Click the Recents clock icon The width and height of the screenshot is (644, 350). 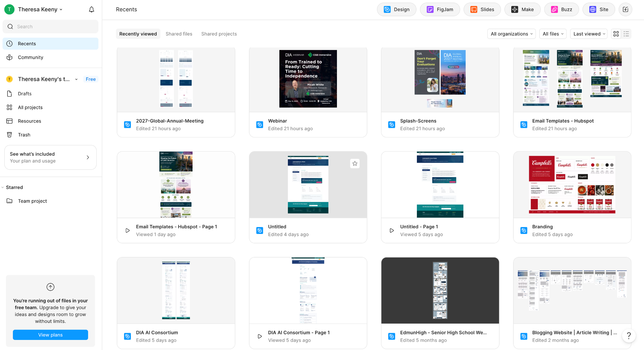[9, 43]
